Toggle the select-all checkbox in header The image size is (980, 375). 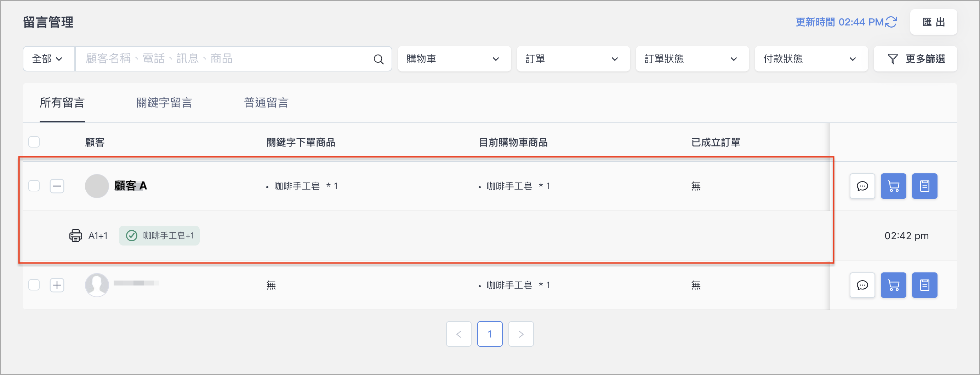coord(34,142)
